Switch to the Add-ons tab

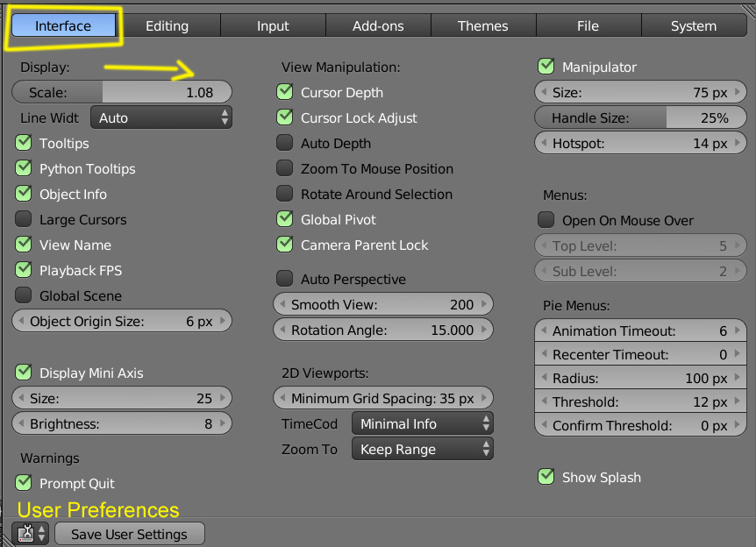[x=378, y=26]
